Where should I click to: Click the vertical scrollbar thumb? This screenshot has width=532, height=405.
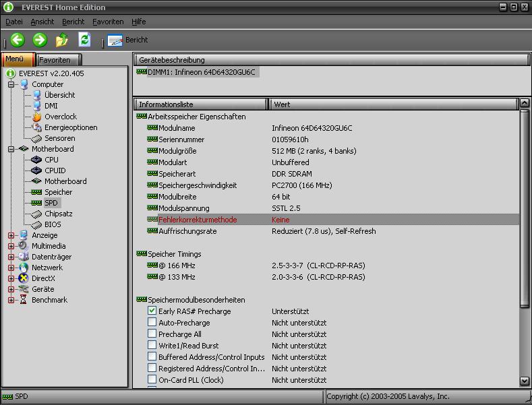(525, 208)
